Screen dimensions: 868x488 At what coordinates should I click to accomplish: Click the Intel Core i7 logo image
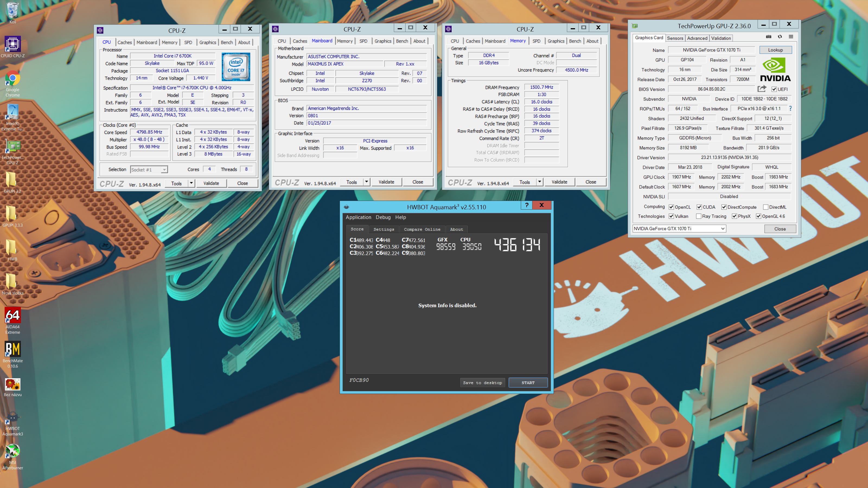pos(236,67)
